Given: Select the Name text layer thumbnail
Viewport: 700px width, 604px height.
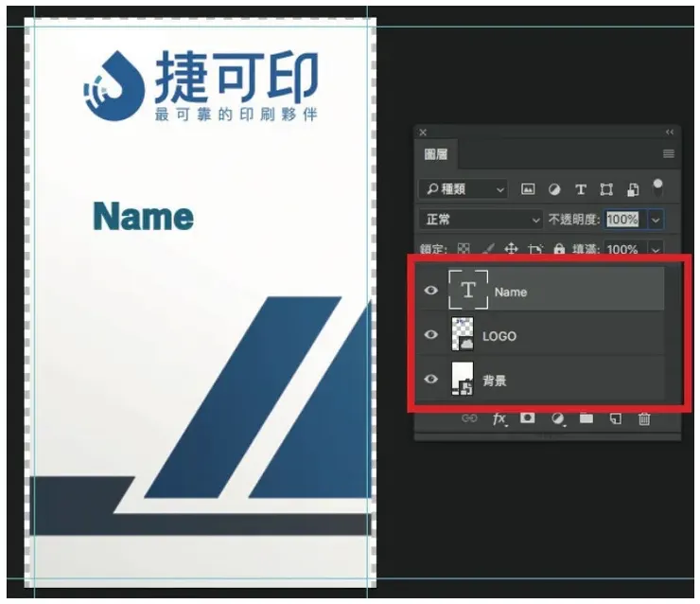Looking at the screenshot, I should coord(468,290).
